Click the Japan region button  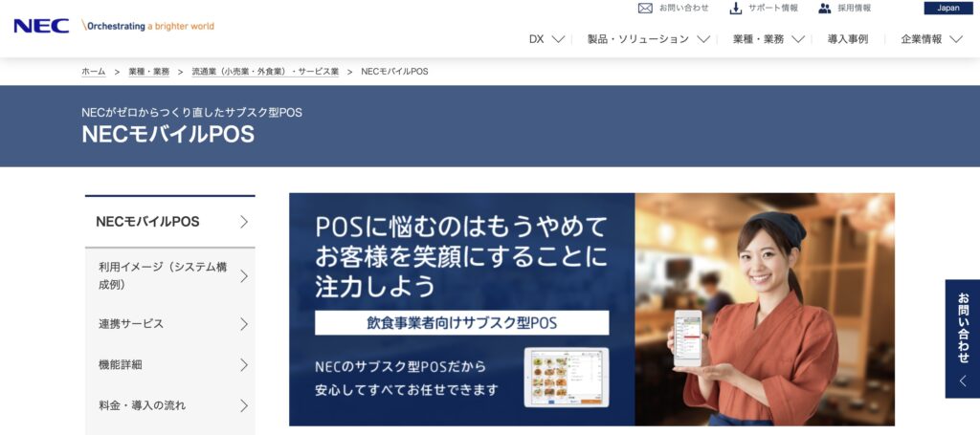pos(948,8)
